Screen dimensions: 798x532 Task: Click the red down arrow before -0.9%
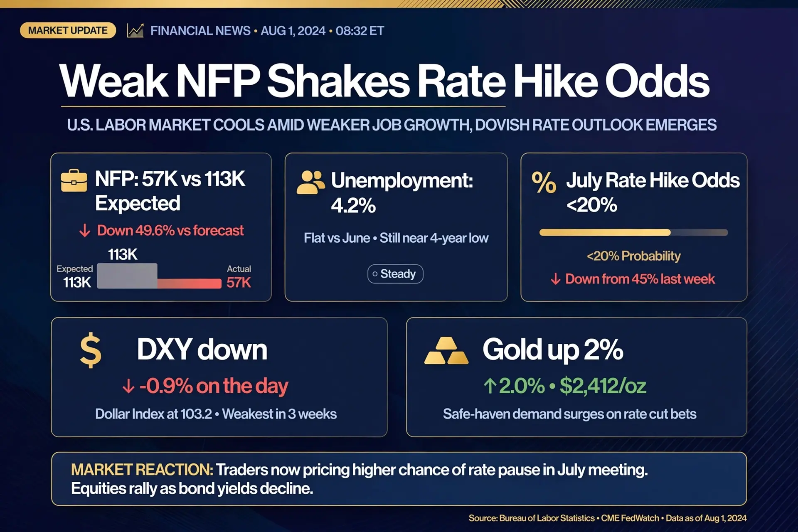pyautogui.click(x=128, y=386)
